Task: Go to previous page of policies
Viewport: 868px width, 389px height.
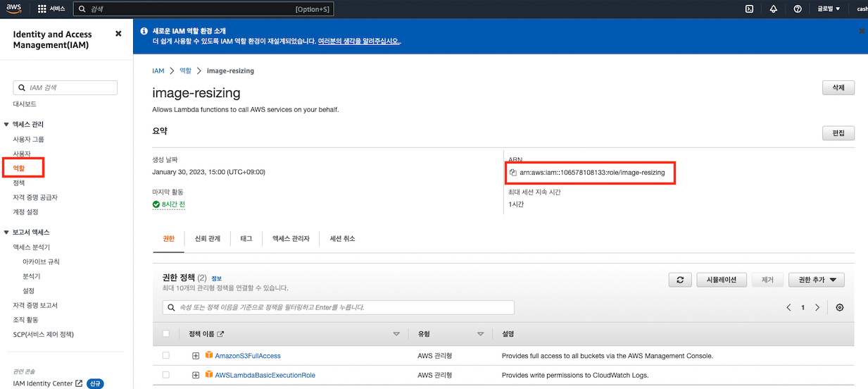Action: coord(788,308)
